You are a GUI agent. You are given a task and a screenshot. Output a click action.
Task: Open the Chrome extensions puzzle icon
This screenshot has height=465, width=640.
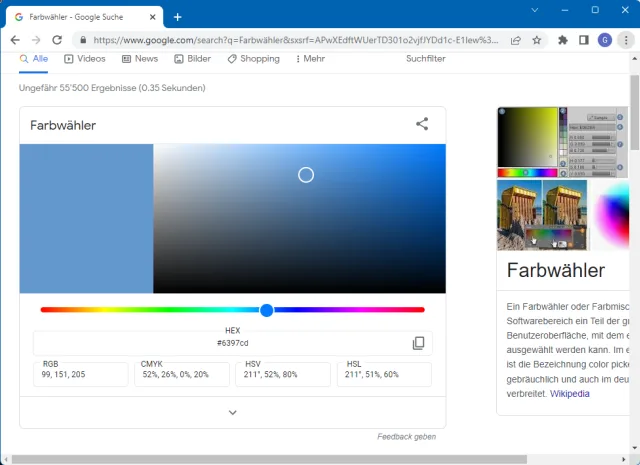tap(563, 40)
